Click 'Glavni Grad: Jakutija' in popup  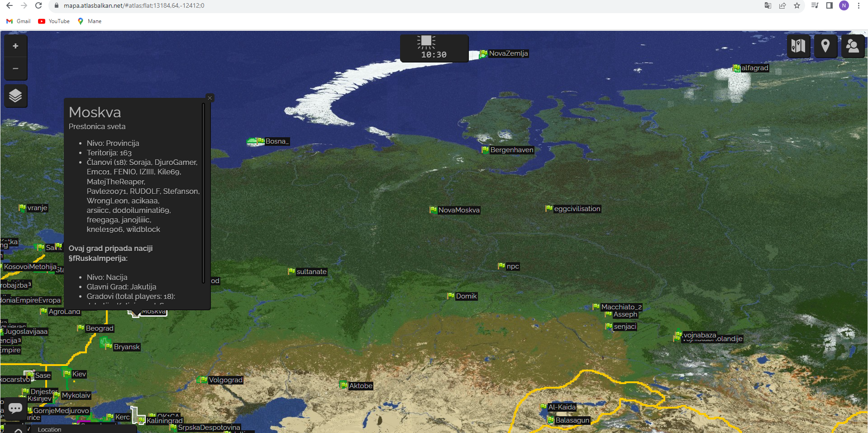pos(121,287)
